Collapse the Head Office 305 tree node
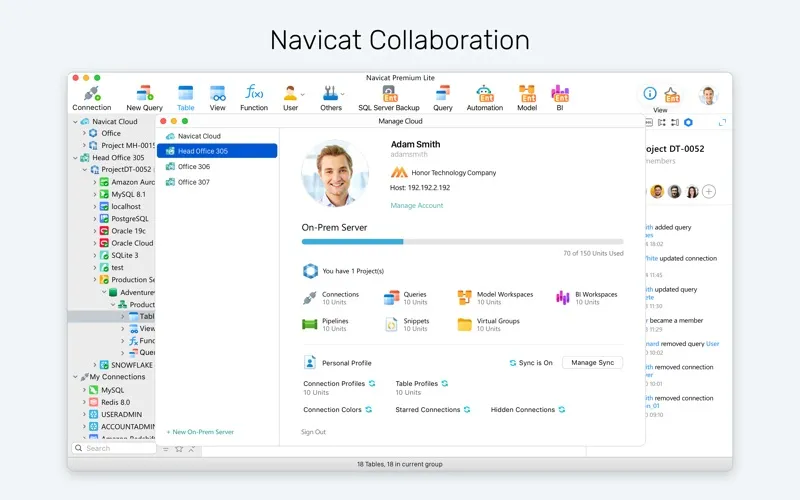This screenshot has width=800, height=500. (x=75, y=158)
